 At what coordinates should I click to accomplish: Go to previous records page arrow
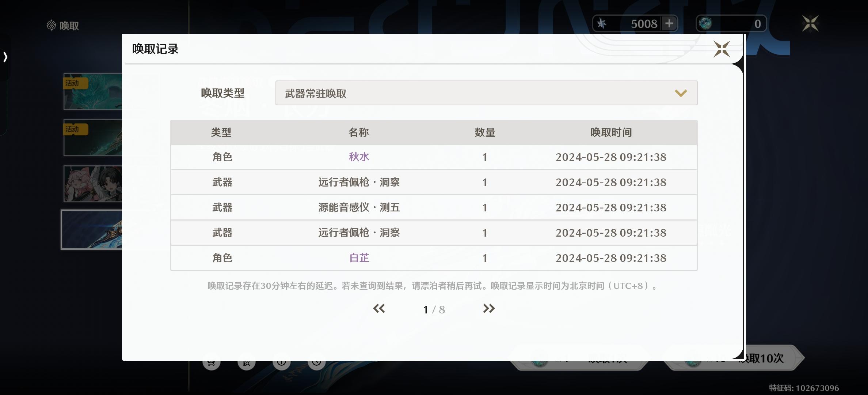click(x=379, y=309)
